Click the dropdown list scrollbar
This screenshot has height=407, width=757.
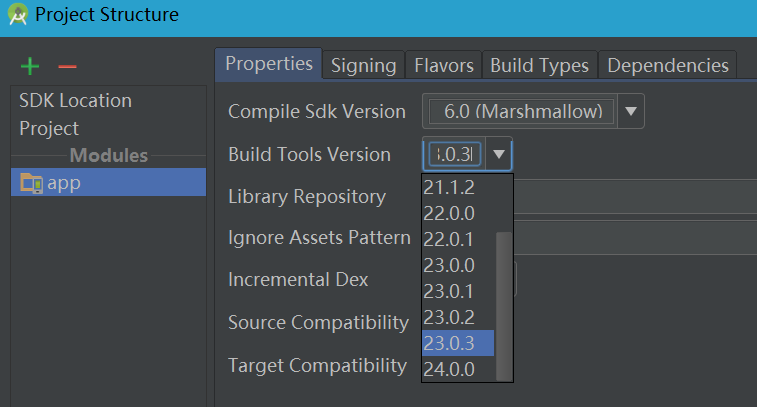tap(504, 300)
